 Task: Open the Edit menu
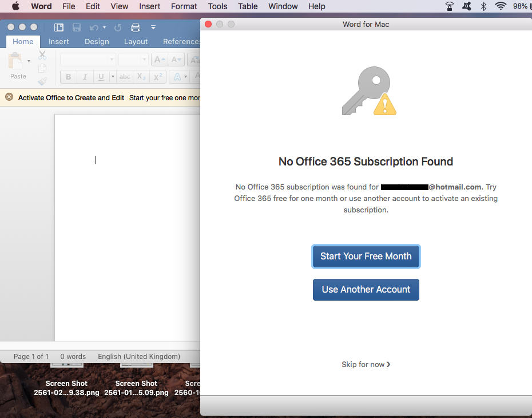coord(93,6)
